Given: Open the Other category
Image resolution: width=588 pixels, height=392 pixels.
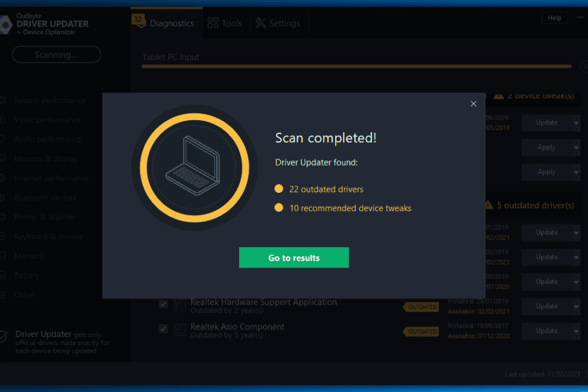Looking at the screenshot, I should (x=25, y=295).
